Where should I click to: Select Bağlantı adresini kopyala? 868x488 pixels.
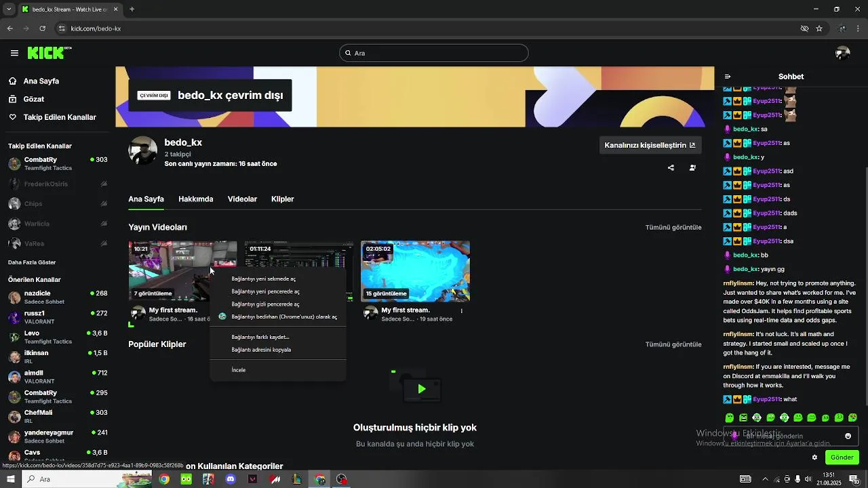tap(261, 350)
